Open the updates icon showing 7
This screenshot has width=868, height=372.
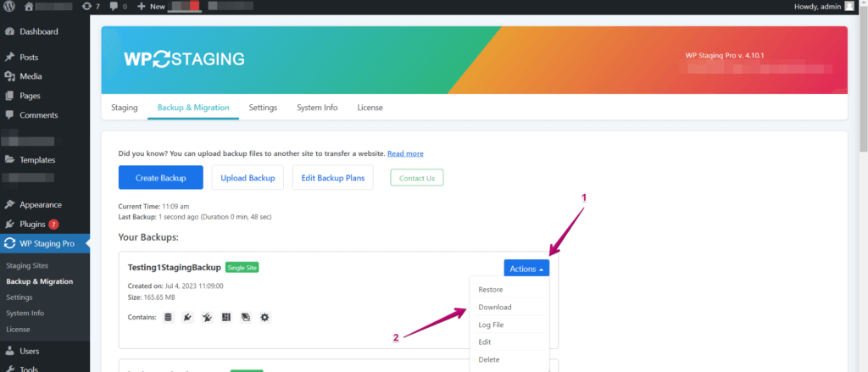tap(91, 7)
